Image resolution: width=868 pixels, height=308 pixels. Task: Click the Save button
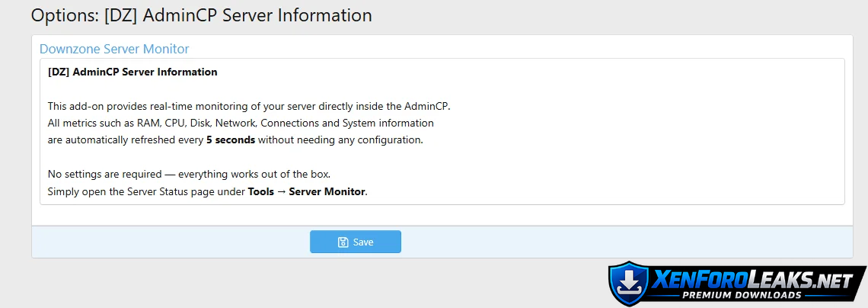(355, 242)
